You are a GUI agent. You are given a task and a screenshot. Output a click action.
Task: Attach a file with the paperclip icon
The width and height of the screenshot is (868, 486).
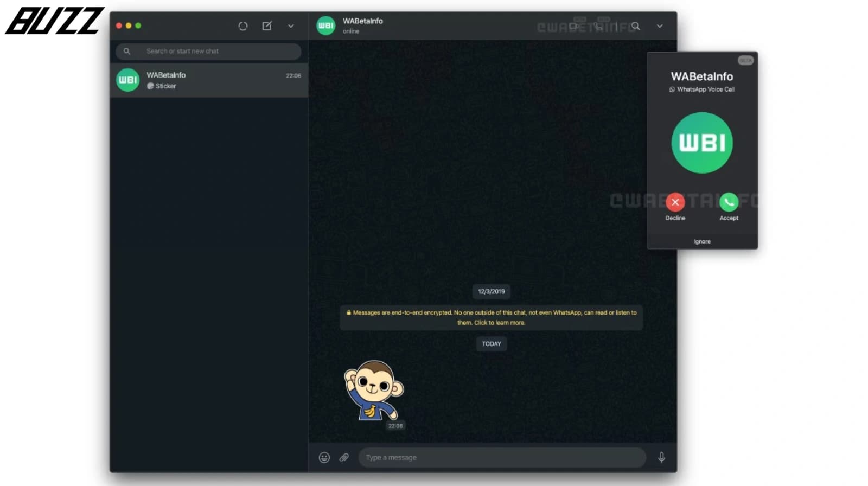(344, 458)
